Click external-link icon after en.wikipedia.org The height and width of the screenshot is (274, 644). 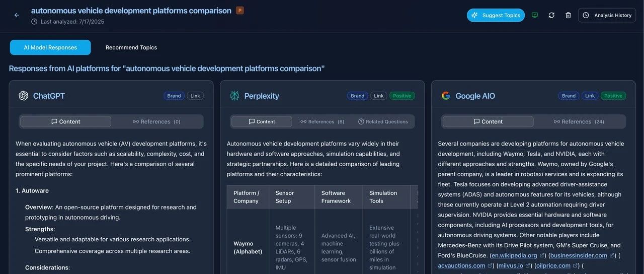tap(542, 256)
